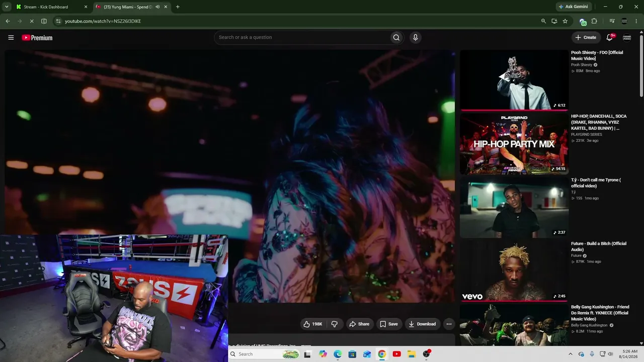Open Copilot from the taskbar
The height and width of the screenshot is (362, 644).
[323, 354]
